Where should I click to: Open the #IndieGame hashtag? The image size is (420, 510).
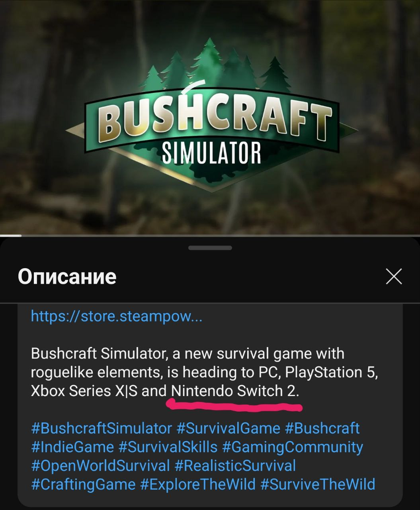pos(72,447)
